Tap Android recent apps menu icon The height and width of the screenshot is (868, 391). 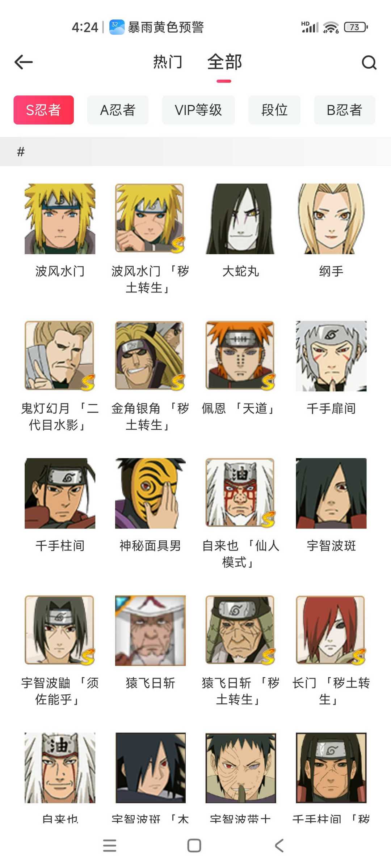click(110, 846)
